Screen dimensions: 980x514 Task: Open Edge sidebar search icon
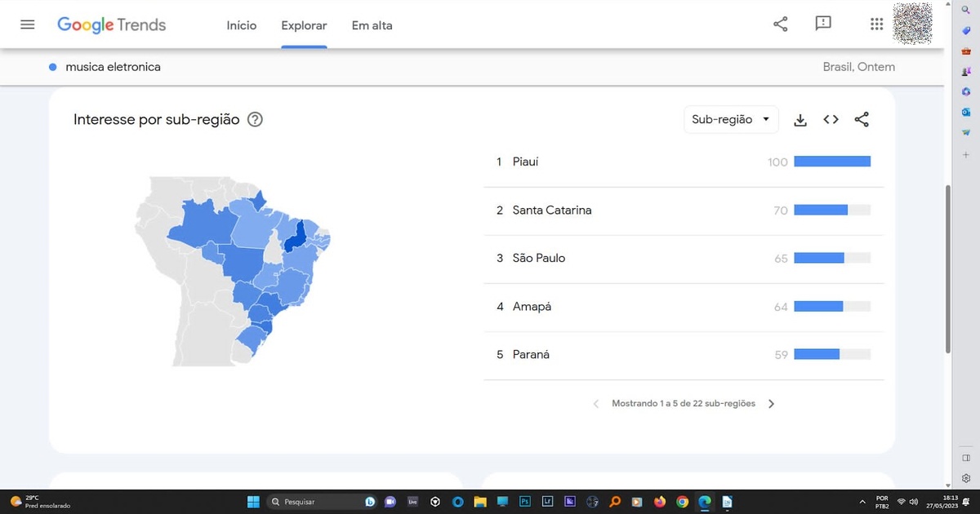[966, 9]
